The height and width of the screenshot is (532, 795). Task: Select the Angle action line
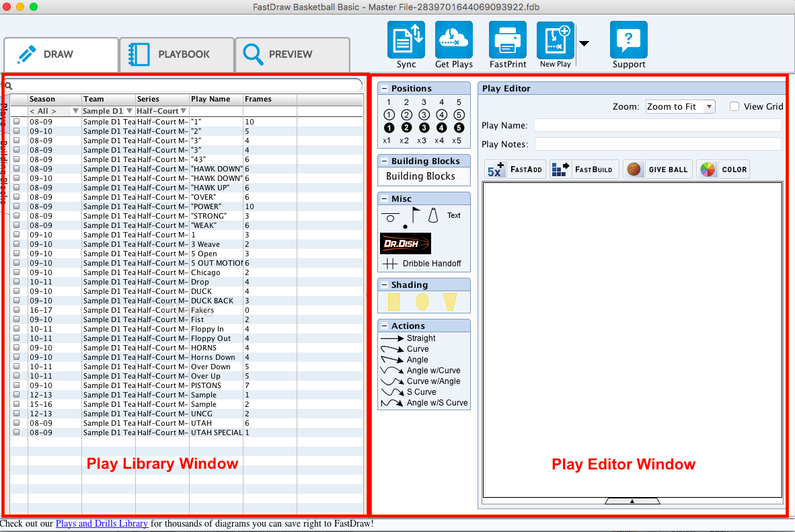tap(405, 360)
